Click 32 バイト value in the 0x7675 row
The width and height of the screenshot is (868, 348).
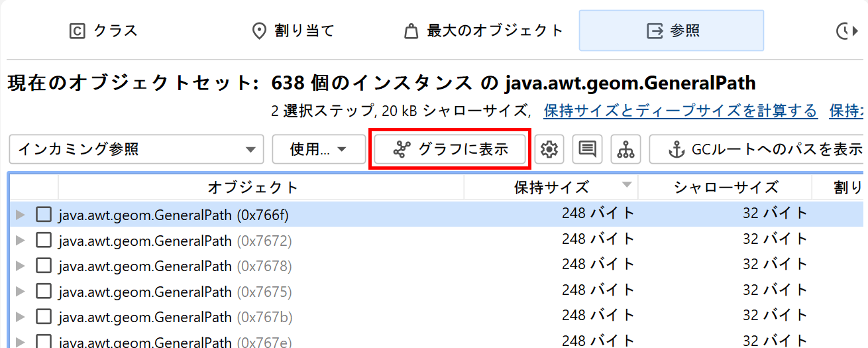pos(775,290)
